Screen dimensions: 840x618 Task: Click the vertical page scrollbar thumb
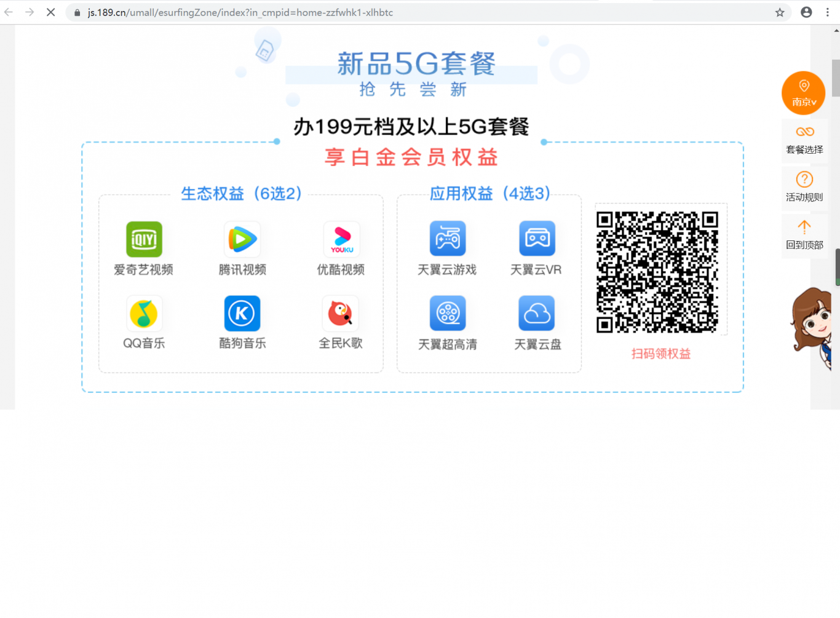(836, 78)
